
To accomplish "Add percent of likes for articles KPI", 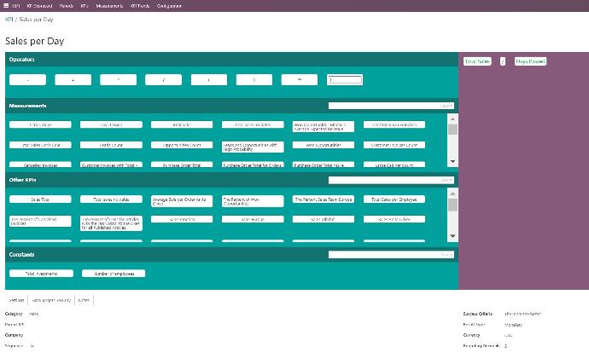I will [x=111, y=222].
